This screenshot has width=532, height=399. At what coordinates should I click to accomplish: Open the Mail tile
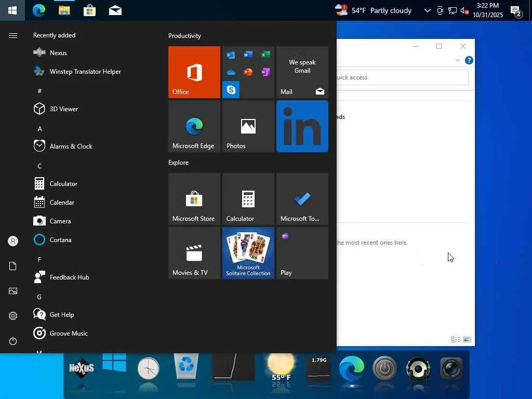click(302, 72)
